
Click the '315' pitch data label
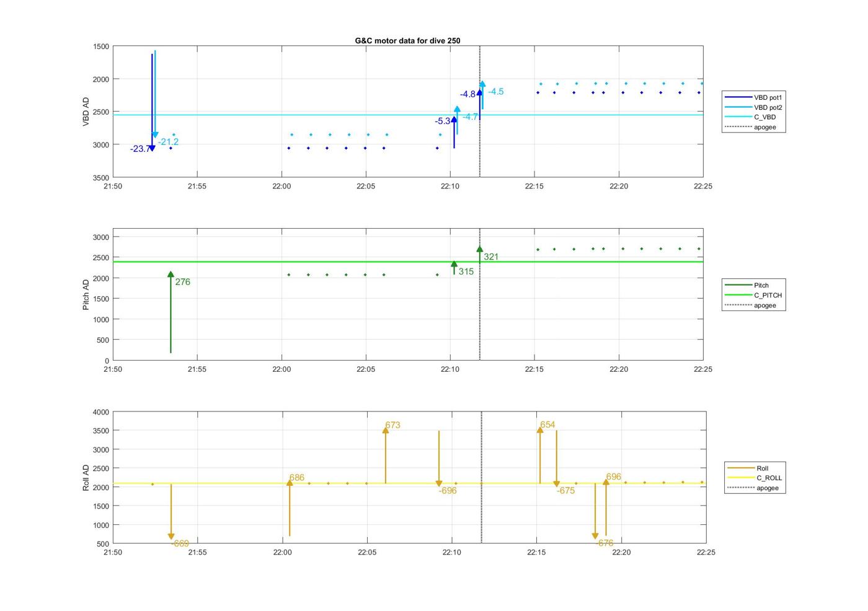point(466,271)
